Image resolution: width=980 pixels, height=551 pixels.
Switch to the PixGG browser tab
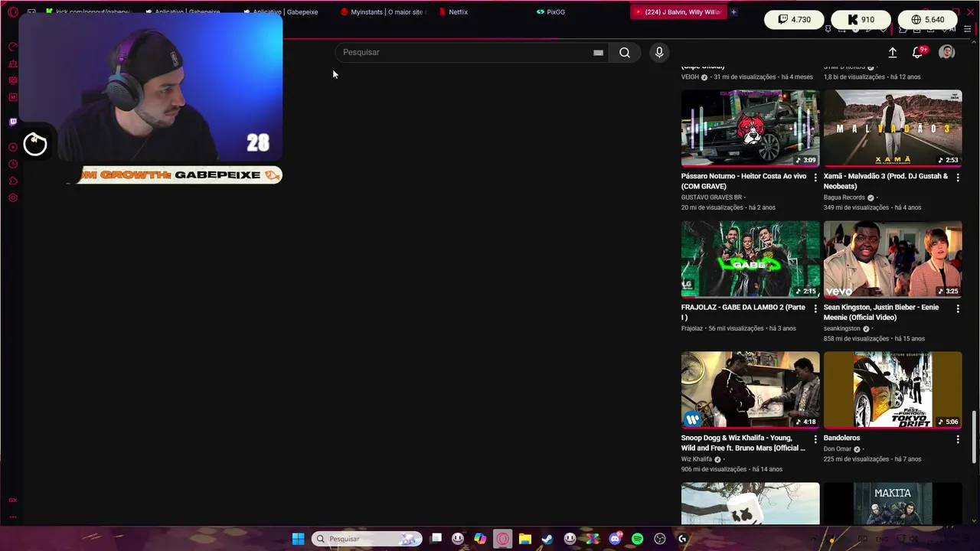click(x=551, y=12)
